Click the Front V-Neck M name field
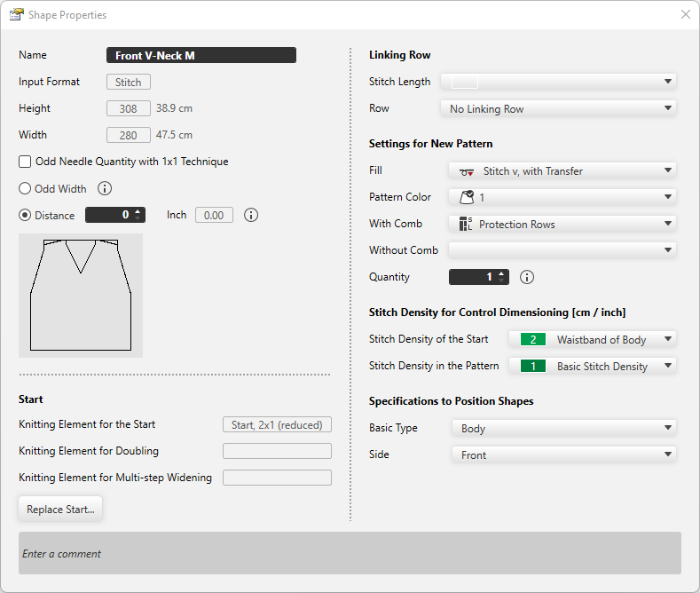 201,55
